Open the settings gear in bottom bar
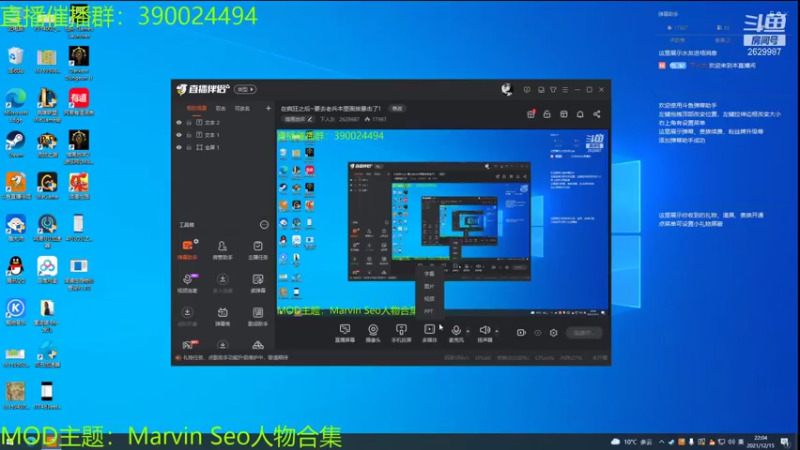The width and height of the screenshot is (800, 450). (554, 333)
